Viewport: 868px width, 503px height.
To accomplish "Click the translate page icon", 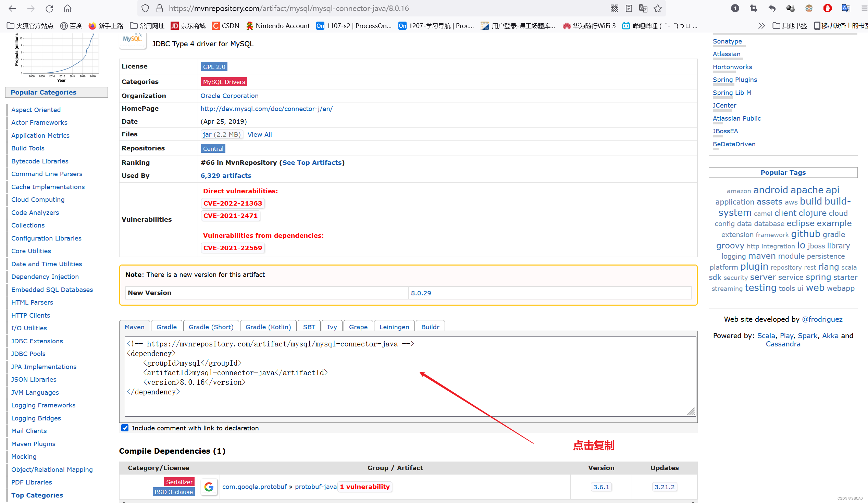I will coord(643,8).
